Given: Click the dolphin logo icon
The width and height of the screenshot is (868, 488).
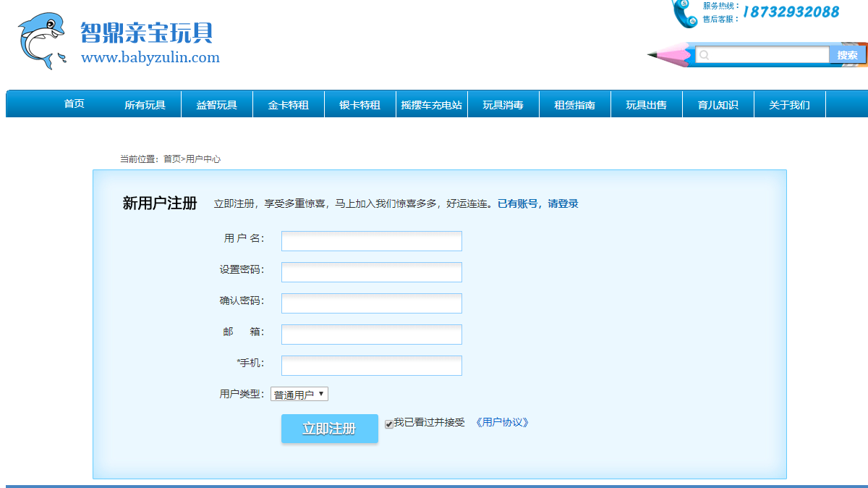Looking at the screenshot, I should pyautogui.click(x=42, y=41).
